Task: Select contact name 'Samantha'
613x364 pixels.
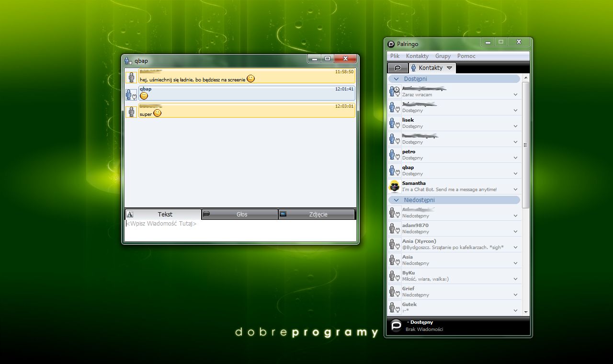Action: [x=414, y=183]
